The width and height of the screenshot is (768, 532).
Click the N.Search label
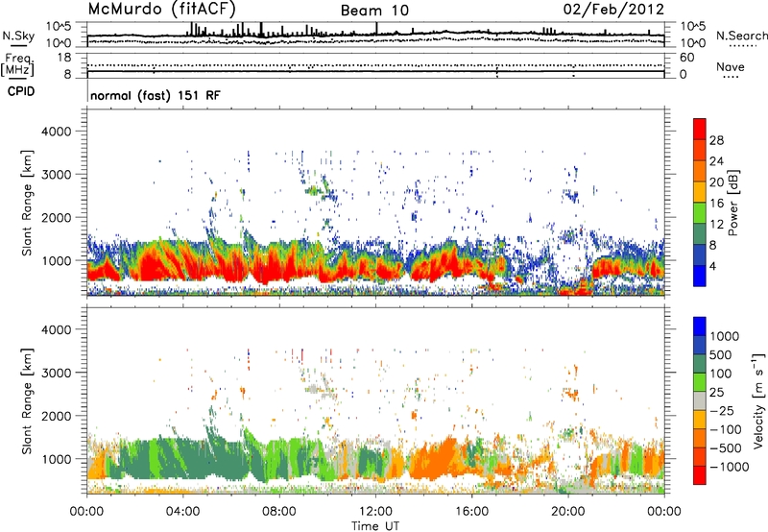point(741,36)
